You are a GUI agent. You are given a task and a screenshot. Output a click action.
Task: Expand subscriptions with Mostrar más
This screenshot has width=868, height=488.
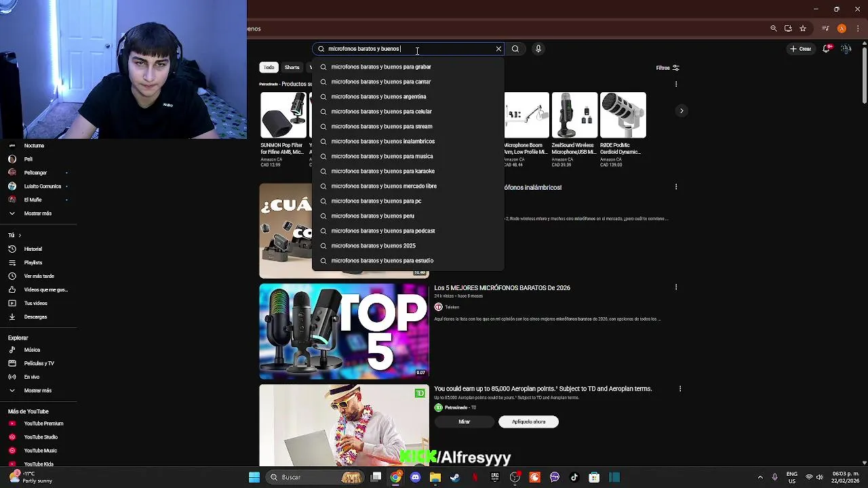(x=37, y=213)
